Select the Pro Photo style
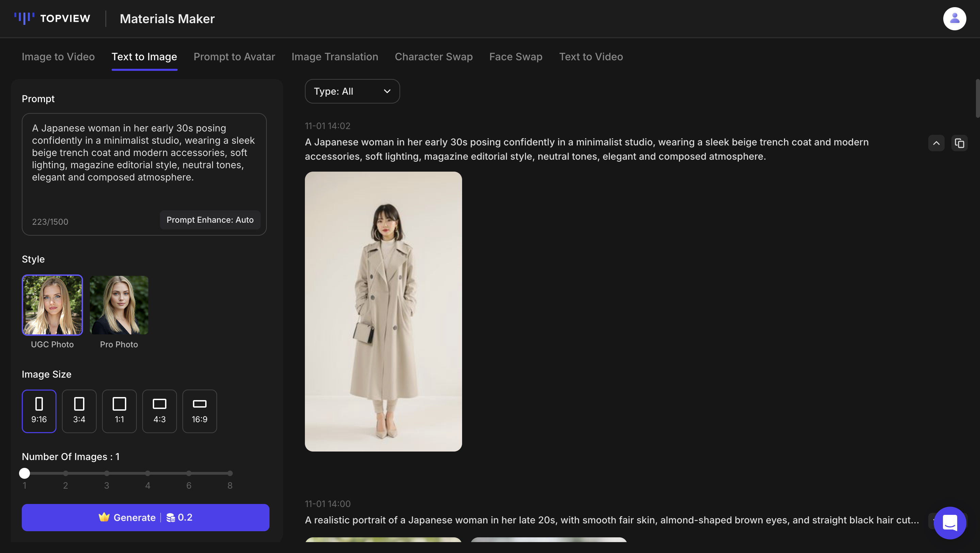980x553 pixels. [x=119, y=305]
